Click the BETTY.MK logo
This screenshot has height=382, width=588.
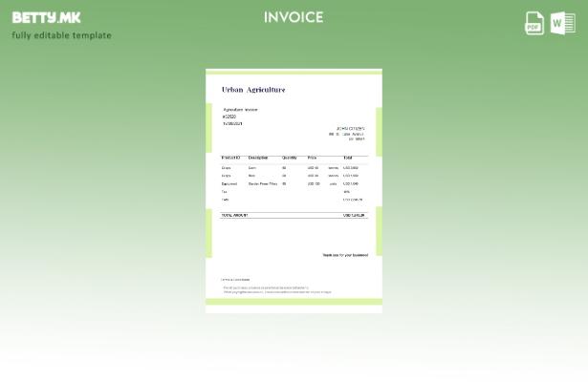pyautogui.click(x=47, y=17)
